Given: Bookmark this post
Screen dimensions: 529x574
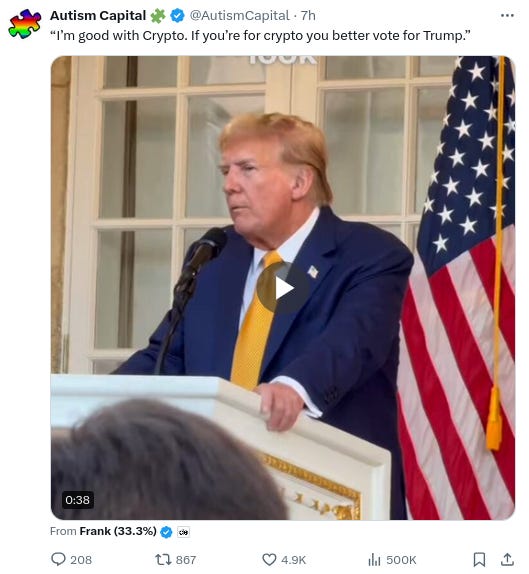Looking at the screenshot, I should [479, 559].
